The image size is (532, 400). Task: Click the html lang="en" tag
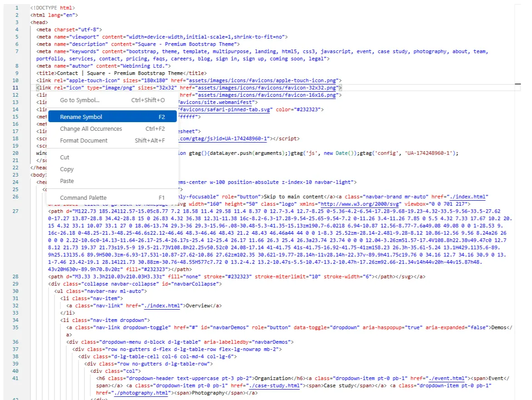coord(54,15)
